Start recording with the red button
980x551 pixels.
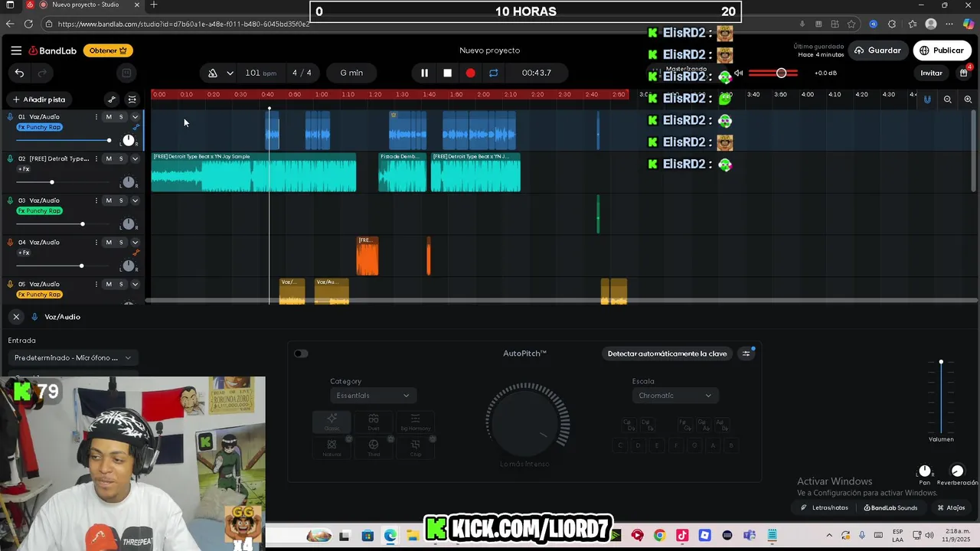[470, 73]
